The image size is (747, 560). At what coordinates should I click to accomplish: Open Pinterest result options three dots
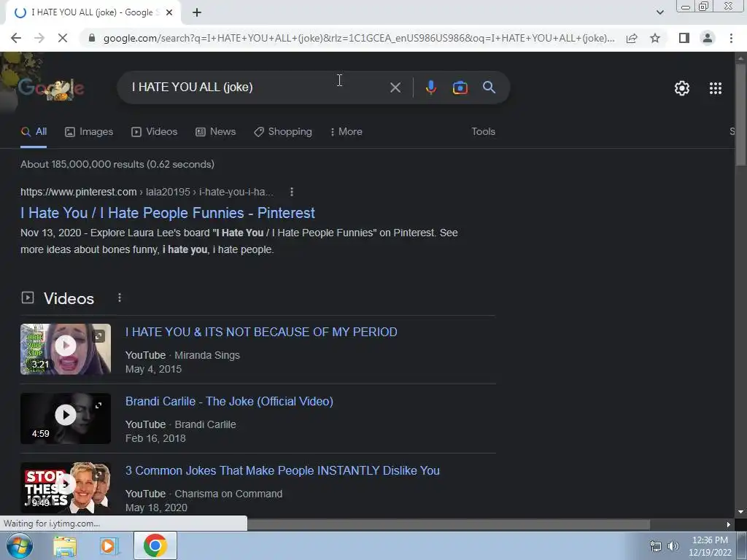(292, 192)
